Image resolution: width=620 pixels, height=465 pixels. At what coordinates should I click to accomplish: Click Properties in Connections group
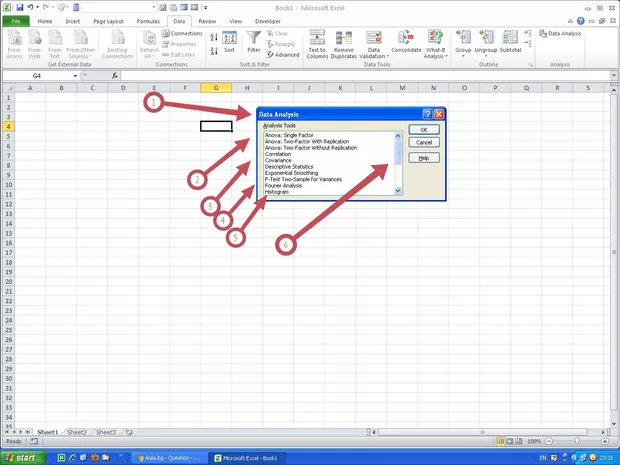click(179, 44)
